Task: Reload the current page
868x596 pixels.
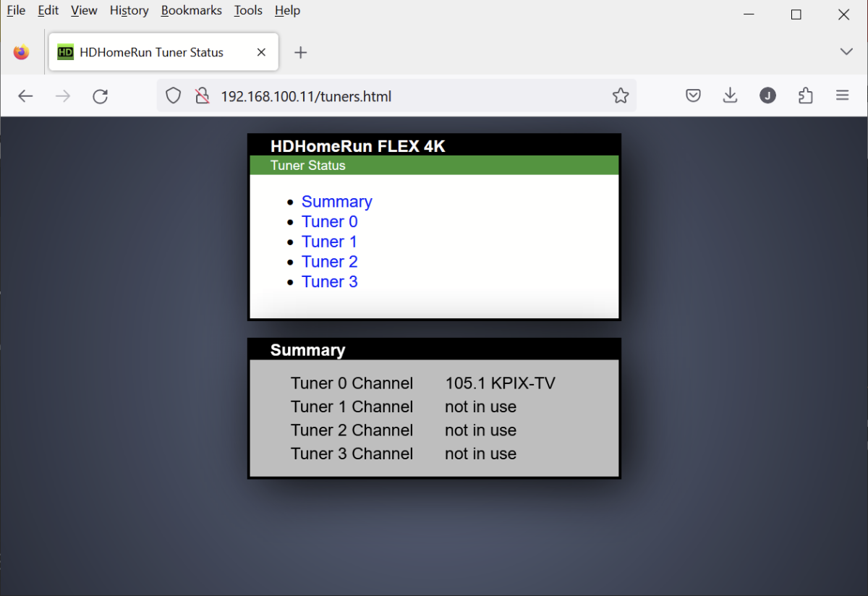Action: (101, 96)
